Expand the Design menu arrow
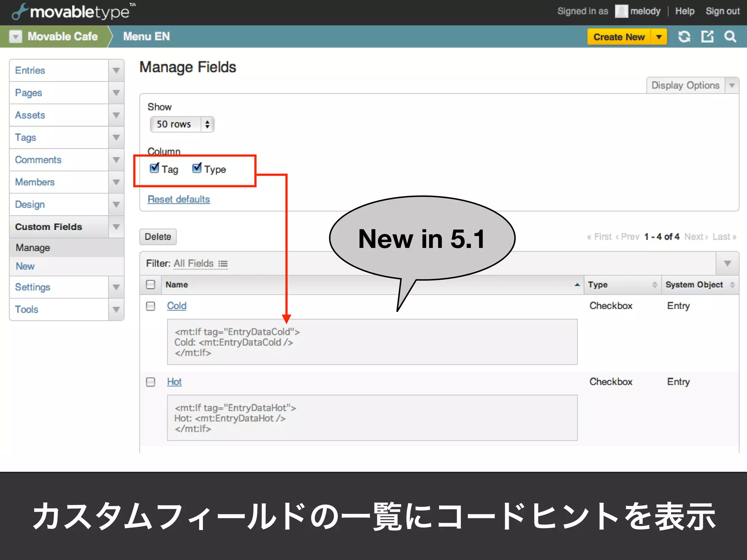 [x=116, y=205]
